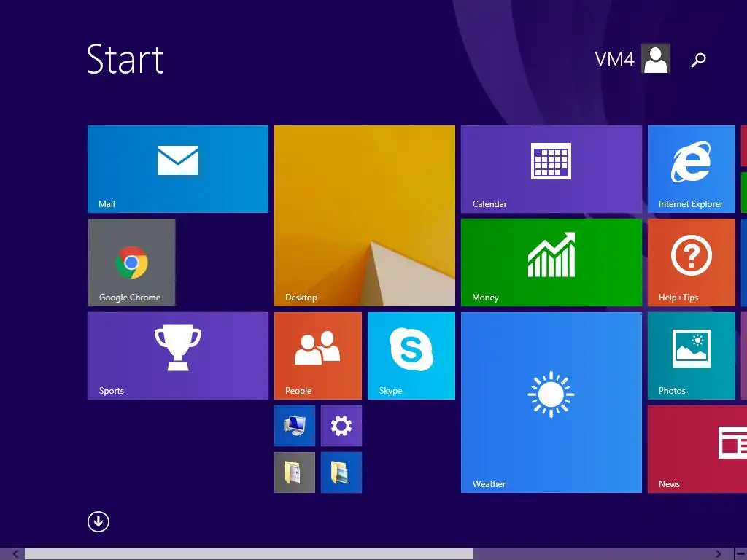
Task: Open the Weather tile
Action: click(551, 402)
